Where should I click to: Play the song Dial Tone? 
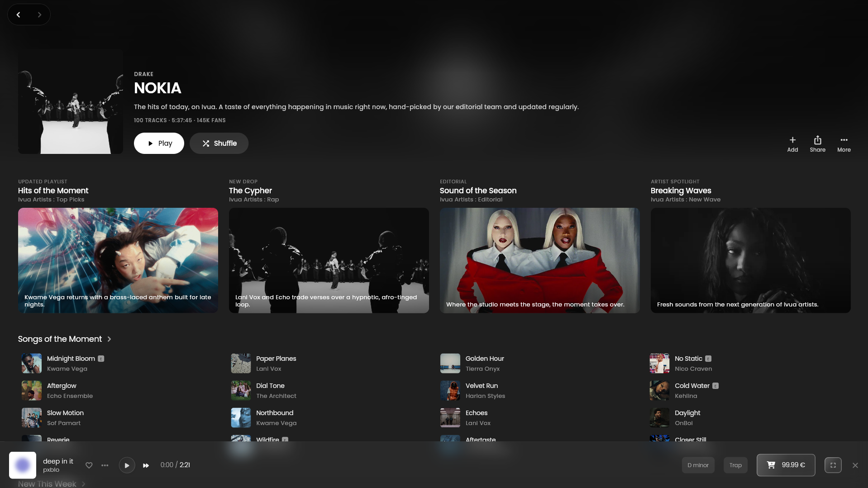click(270, 386)
